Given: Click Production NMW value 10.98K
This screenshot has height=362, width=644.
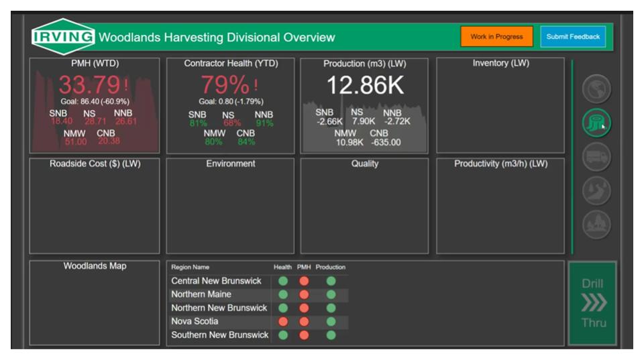Looking at the screenshot, I should (x=350, y=142).
